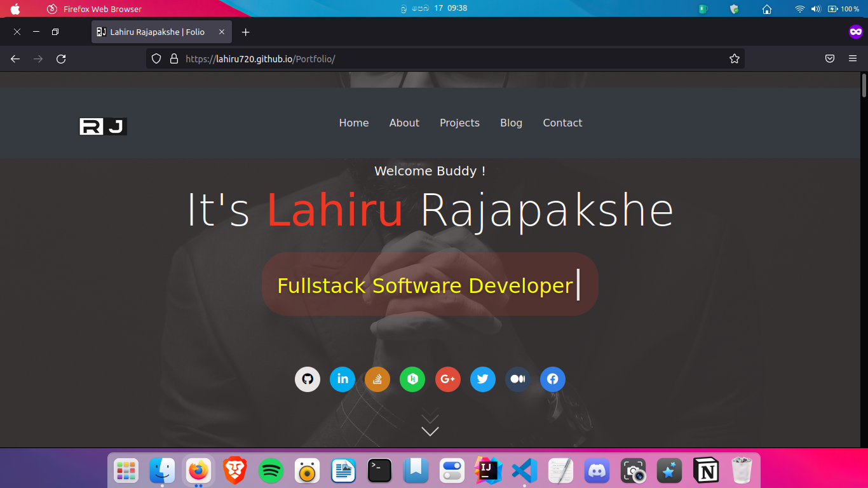Click the sound icon in the top panel
Viewport: 868px width, 488px height.
tap(815, 9)
